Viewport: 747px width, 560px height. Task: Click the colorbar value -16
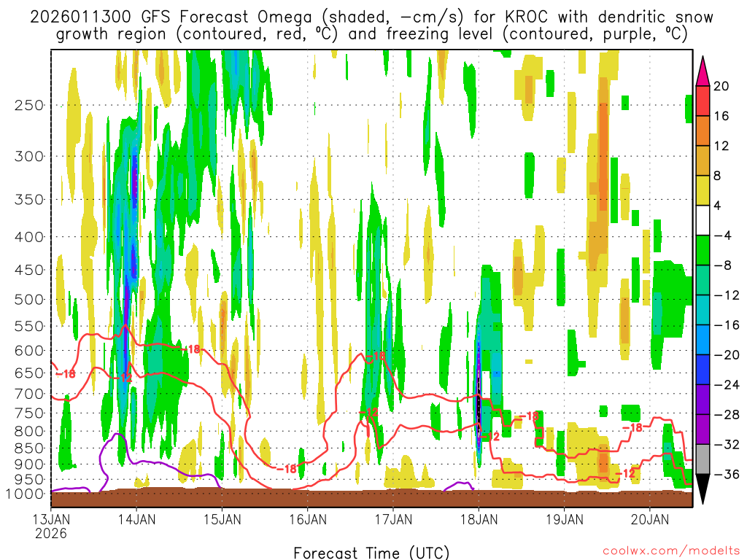point(726,324)
